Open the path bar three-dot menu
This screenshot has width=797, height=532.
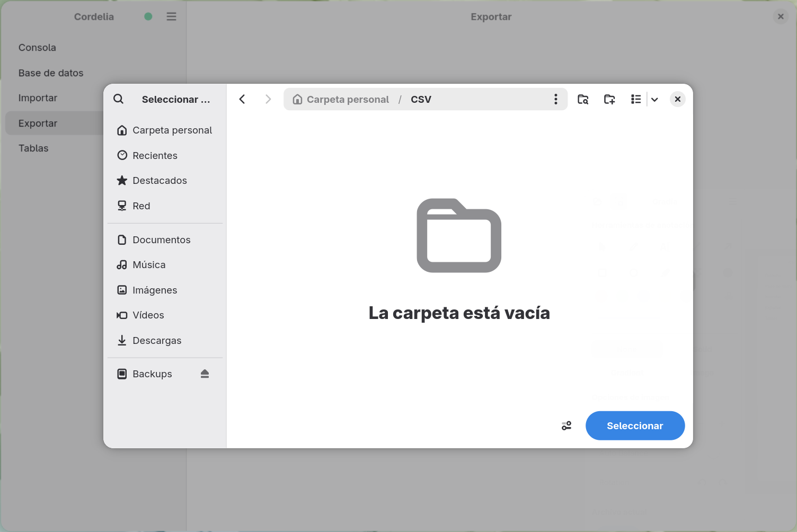pos(555,99)
